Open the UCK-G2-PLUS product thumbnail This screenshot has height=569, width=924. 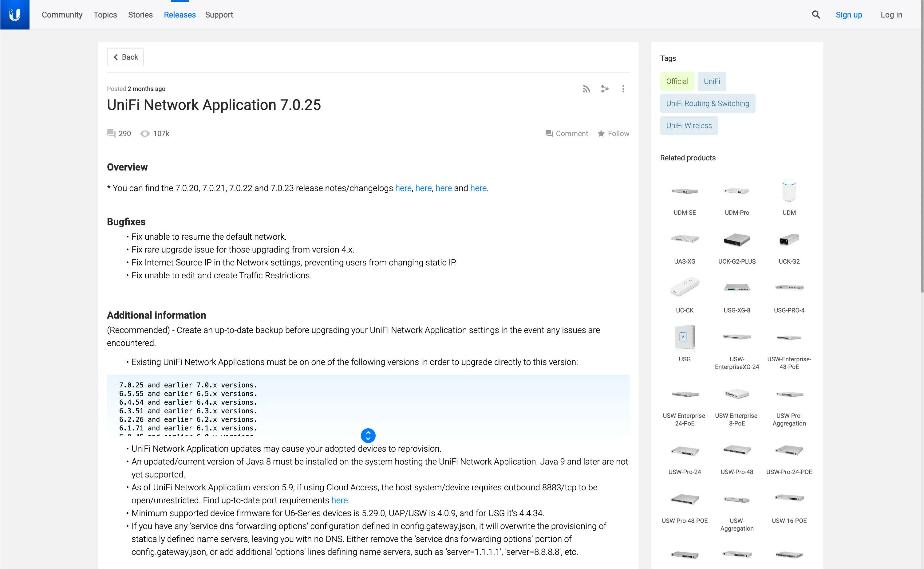[x=736, y=240]
